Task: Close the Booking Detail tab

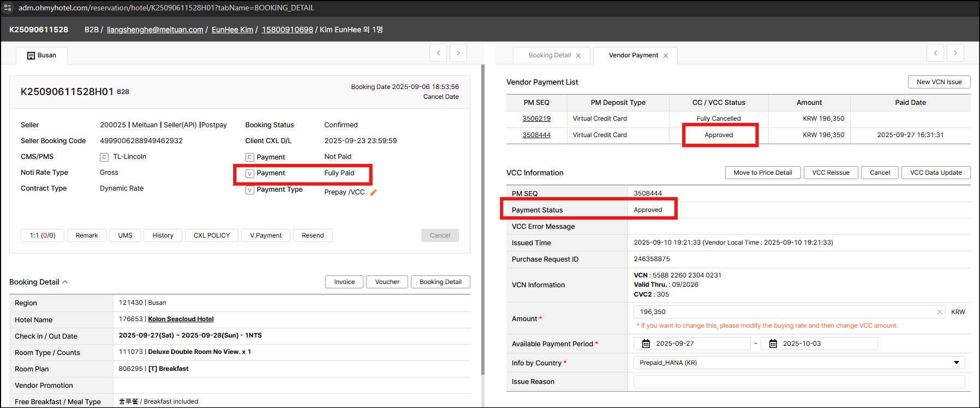Action: coord(578,56)
